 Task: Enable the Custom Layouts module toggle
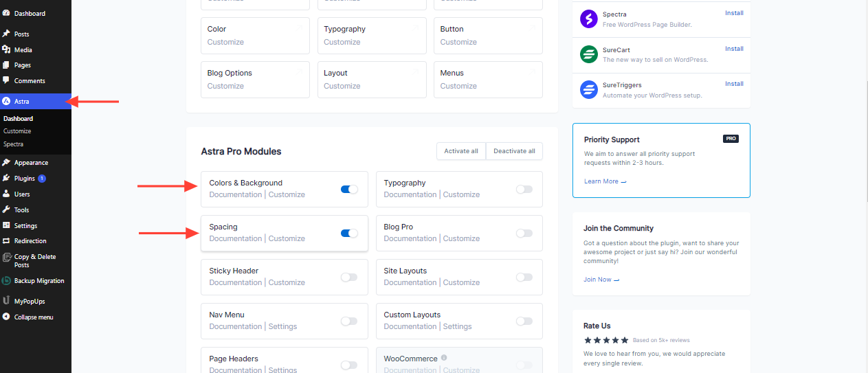[x=524, y=321]
